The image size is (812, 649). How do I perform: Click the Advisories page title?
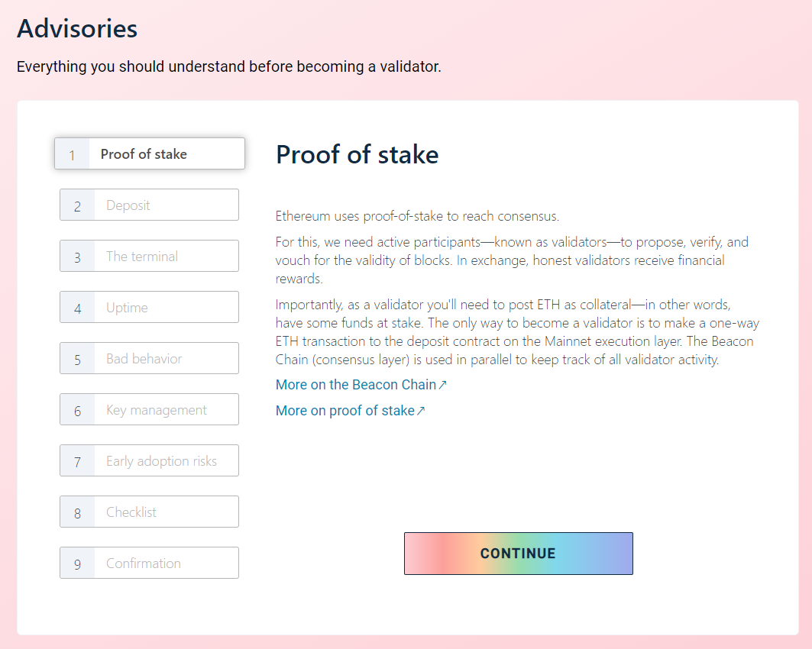pos(77,29)
